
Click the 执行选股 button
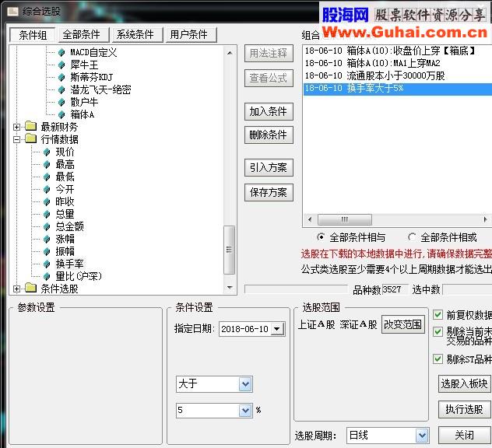[x=465, y=409]
